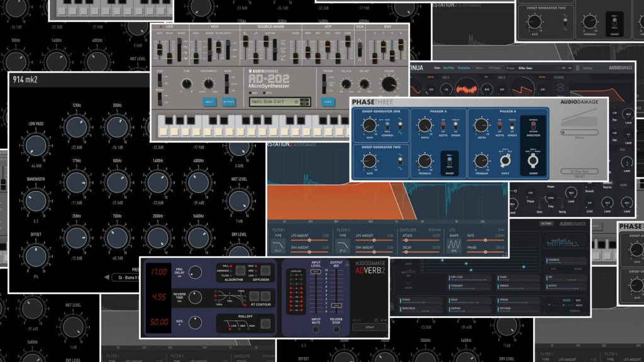644x362 pixels.
Task: Toggle the Control switch in Sweep Generator One
Action: [x=387, y=126]
